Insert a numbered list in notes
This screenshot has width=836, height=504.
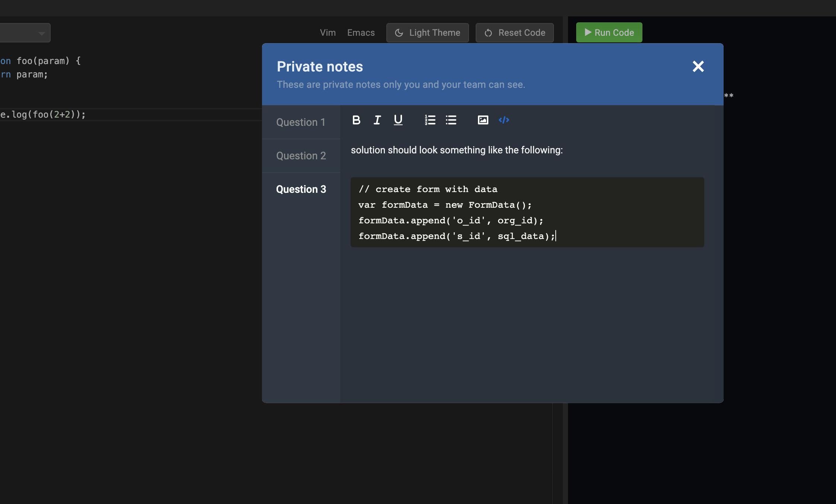click(x=430, y=120)
